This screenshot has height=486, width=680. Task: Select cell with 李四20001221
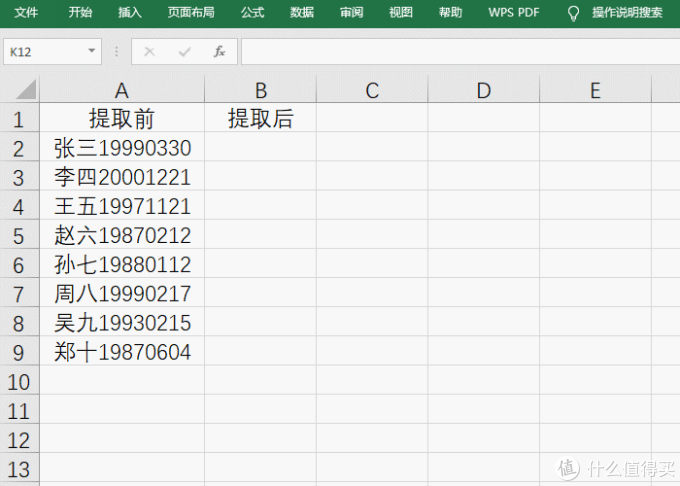tap(122, 177)
